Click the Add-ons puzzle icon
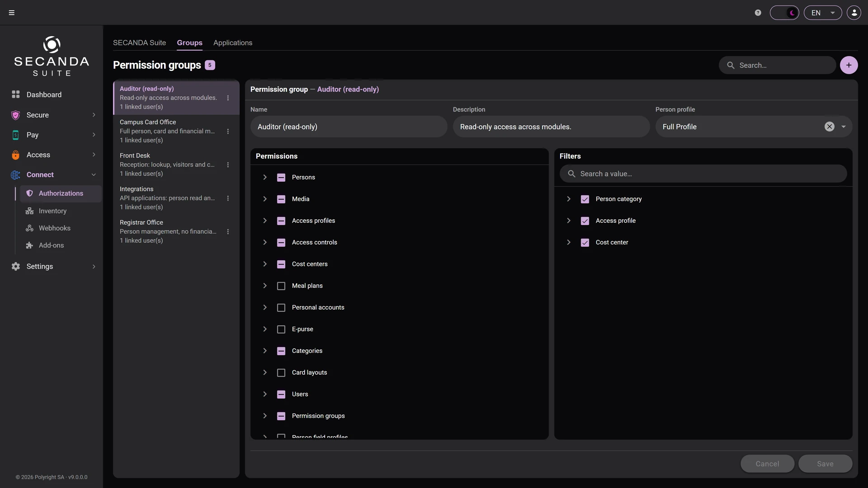 point(29,245)
